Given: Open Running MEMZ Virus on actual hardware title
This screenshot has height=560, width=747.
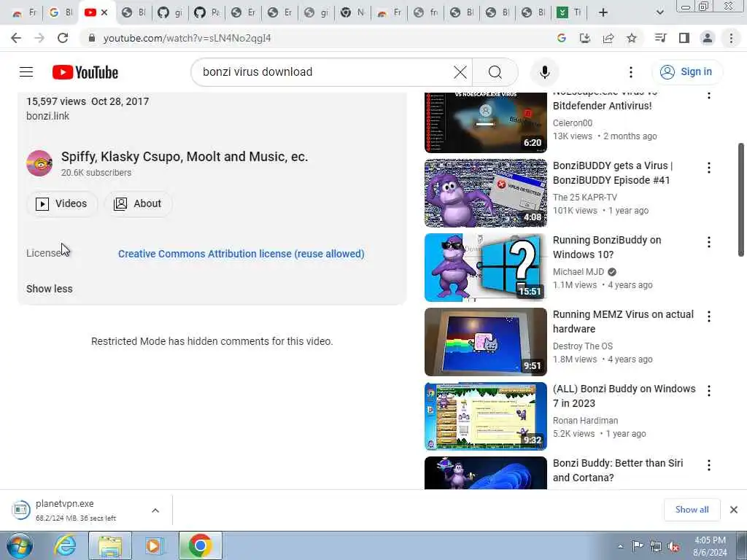Looking at the screenshot, I should pos(623,322).
